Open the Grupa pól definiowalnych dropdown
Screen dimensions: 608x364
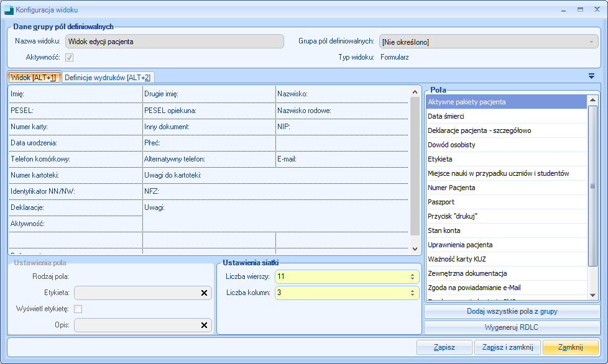click(489, 42)
